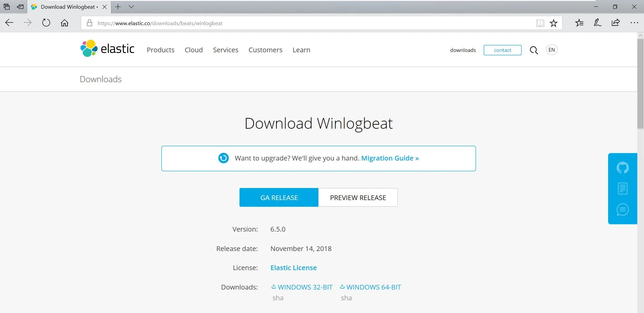
Task: Click the Elastic License link
Action: tap(293, 267)
